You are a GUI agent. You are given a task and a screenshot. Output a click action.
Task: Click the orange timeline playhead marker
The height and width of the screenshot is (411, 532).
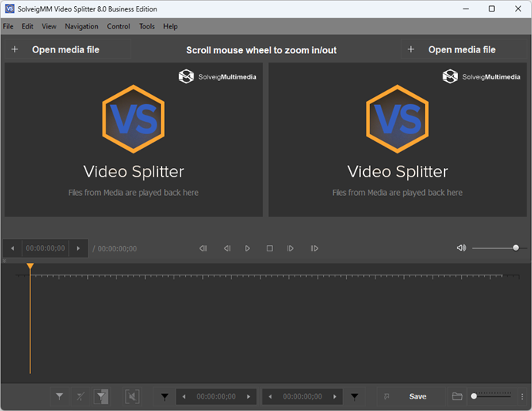tap(30, 267)
